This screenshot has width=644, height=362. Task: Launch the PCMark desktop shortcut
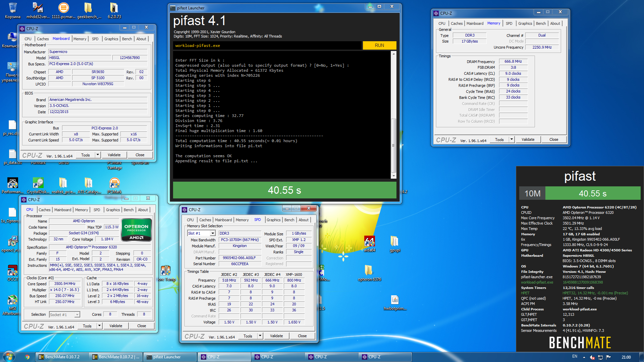[x=114, y=185]
